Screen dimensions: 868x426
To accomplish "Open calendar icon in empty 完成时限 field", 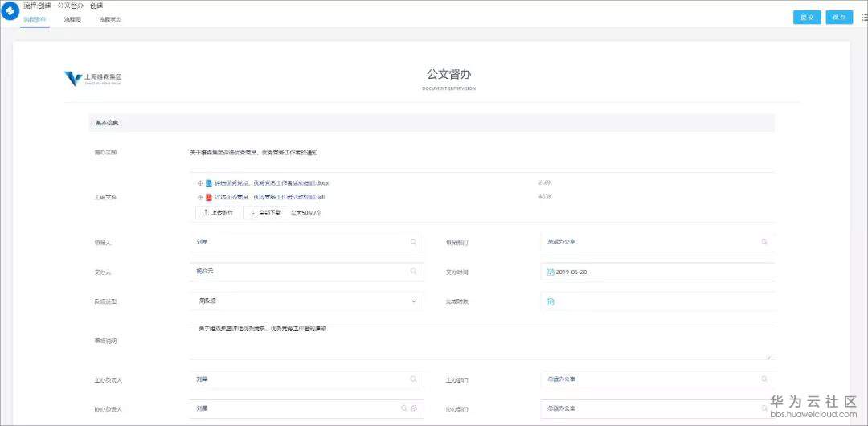I will pos(551,302).
